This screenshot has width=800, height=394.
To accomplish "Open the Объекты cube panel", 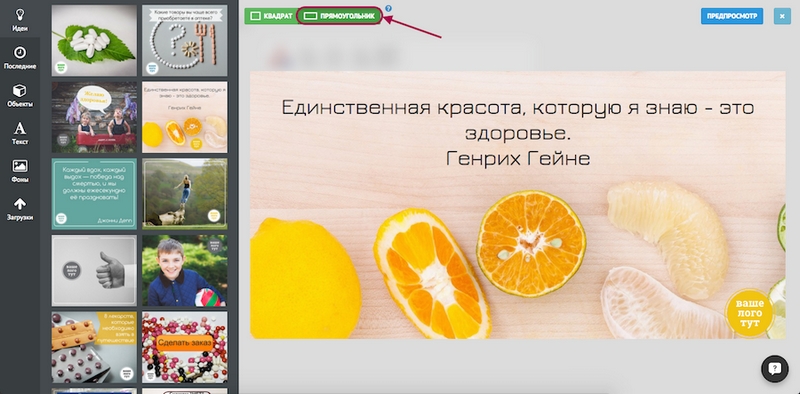I will coord(19,95).
